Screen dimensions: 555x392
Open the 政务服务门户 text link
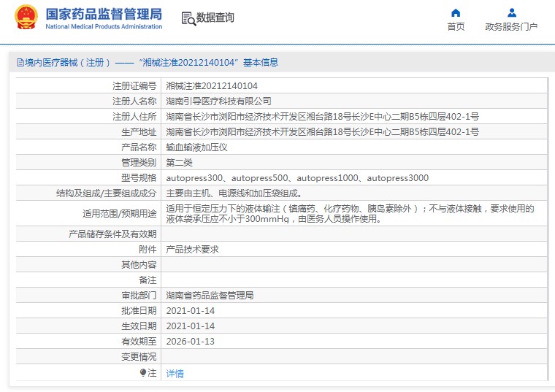(511, 27)
